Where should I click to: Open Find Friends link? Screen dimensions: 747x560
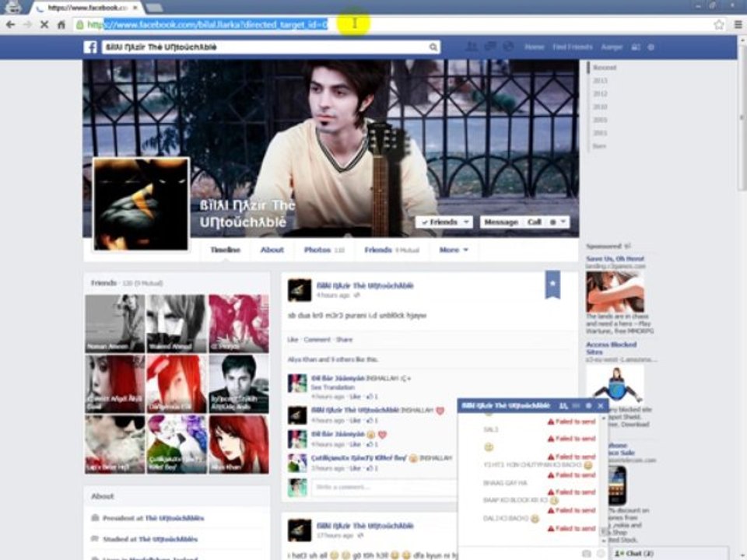pyautogui.click(x=572, y=47)
